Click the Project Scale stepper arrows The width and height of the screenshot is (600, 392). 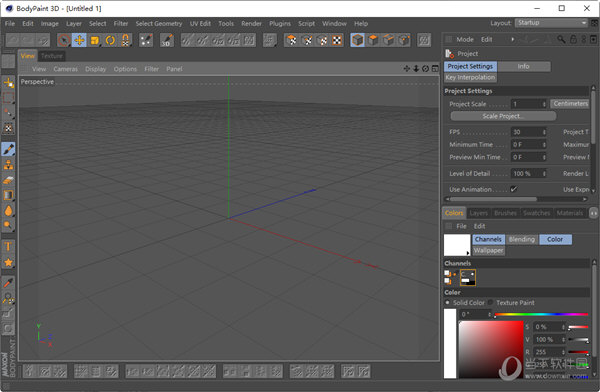pyautogui.click(x=544, y=104)
